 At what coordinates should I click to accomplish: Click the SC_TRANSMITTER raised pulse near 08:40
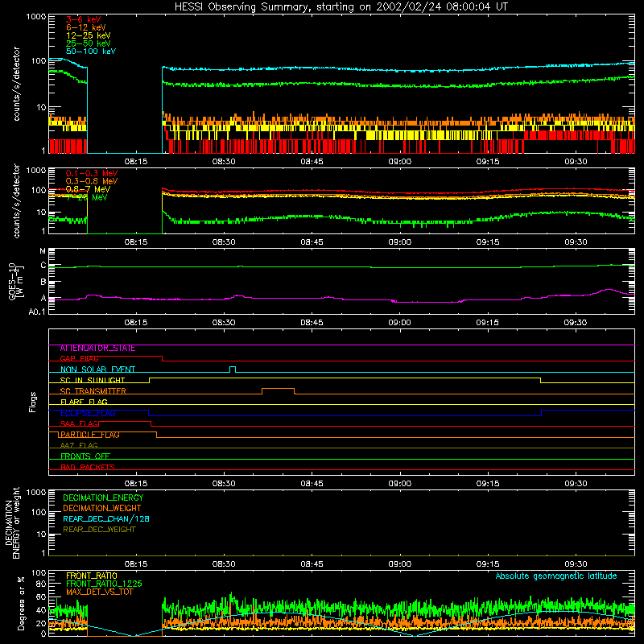click(x=278, y=390)
